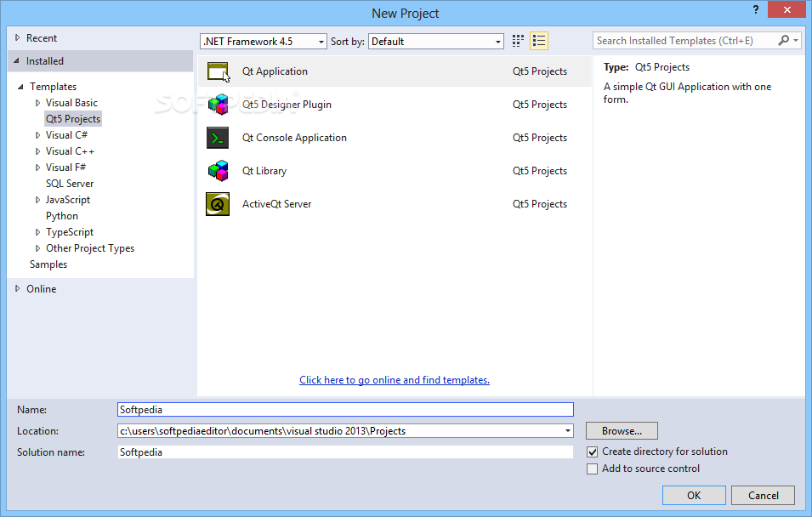Select Samples in the tree
The height and width of the screenshot is (517, 812).
(x=48, y=264)
